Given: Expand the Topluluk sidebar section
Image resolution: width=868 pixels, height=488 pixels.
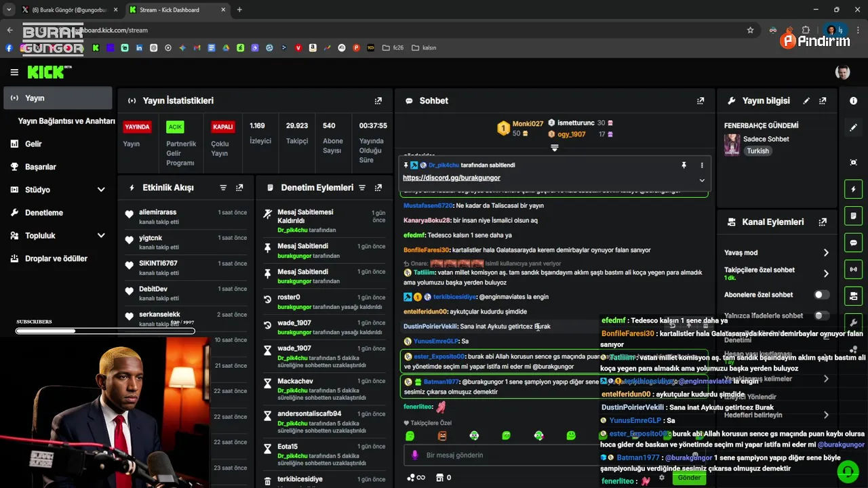Looking at the screenshot, I should click(101, 236).
